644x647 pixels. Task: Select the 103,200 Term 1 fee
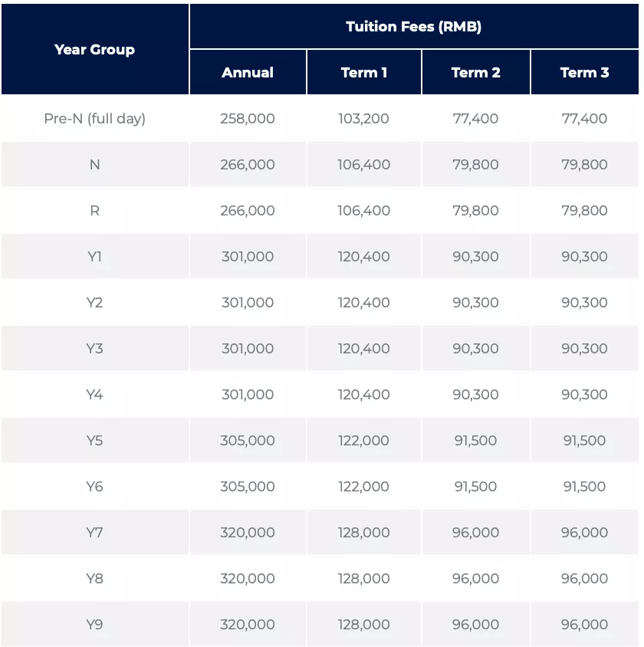click(364, 119)
